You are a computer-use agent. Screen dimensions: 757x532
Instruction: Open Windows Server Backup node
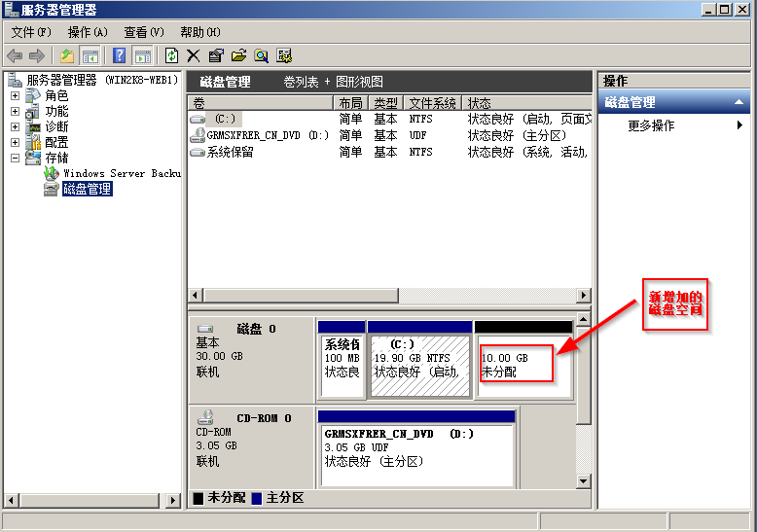(123, 173)
